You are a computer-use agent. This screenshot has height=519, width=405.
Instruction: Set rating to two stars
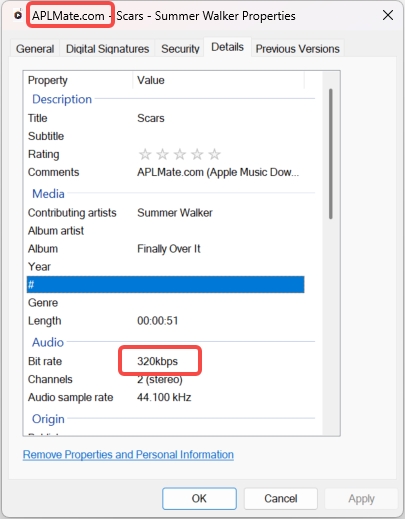coord(162,154)
